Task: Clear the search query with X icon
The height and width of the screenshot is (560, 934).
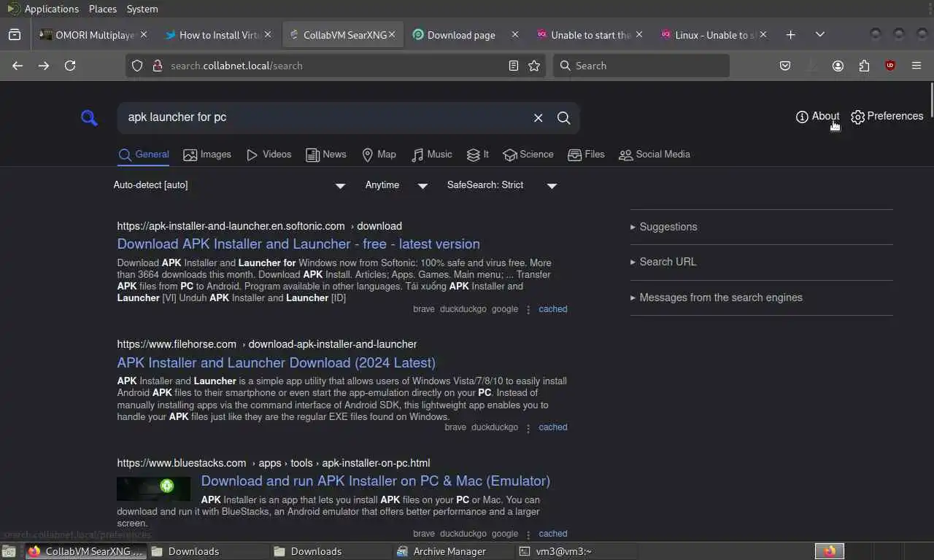Action: [539, 117]
